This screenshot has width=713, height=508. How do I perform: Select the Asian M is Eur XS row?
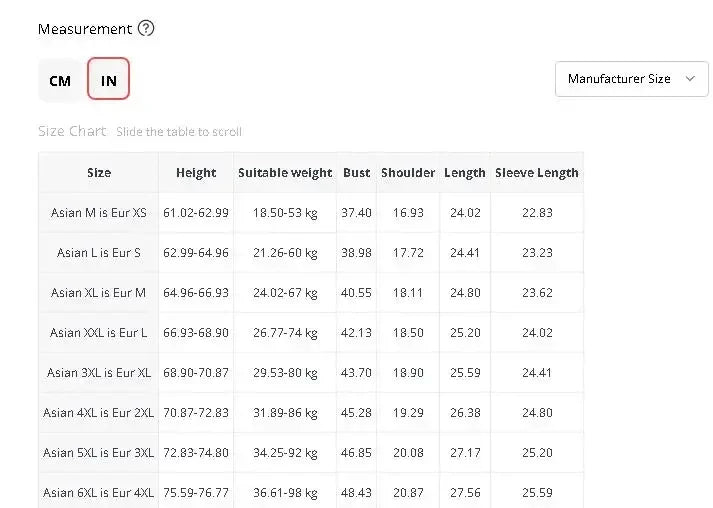(x=99, y=213)
